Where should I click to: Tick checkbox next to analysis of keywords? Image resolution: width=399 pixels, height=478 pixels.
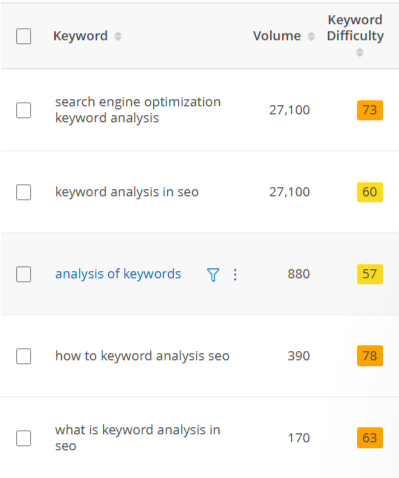(24, 274)
